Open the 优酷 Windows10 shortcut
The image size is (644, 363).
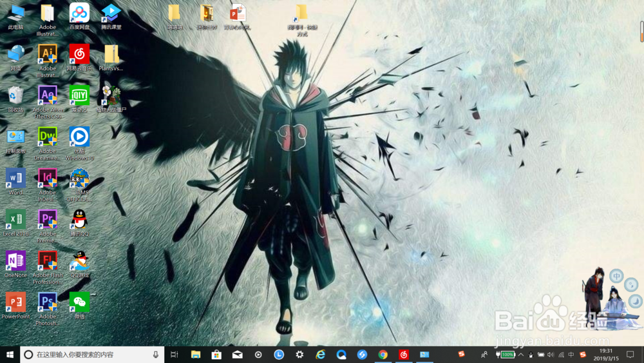[79, 144]
